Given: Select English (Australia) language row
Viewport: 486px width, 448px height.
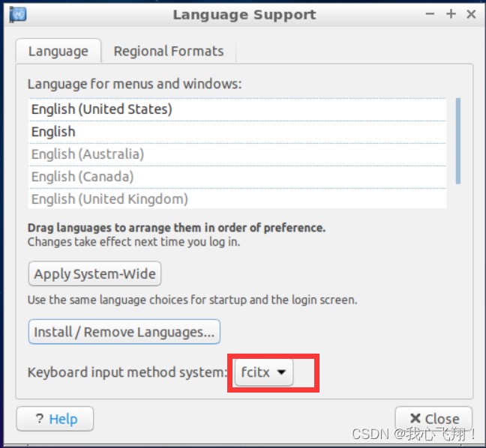Looking at the screenshot, I should click(237, 154).
